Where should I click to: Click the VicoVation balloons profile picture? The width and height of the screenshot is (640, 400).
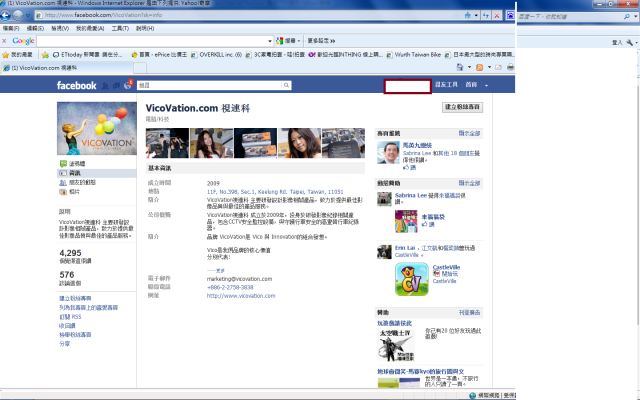coord(97,129)
